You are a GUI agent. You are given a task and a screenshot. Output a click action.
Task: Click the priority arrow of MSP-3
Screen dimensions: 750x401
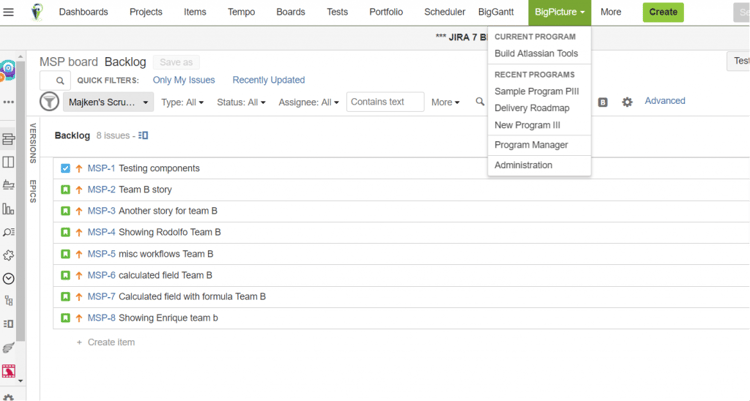[x=79, y=211]
